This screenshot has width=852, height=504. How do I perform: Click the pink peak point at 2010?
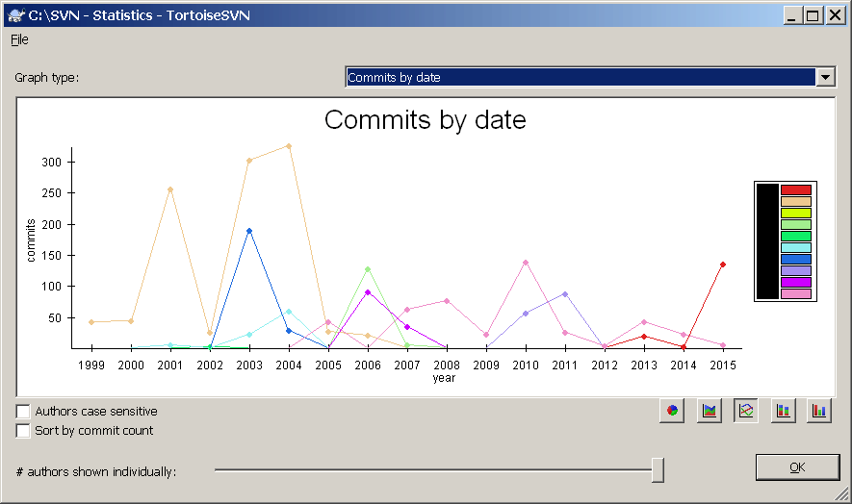[x=526, y=263]
